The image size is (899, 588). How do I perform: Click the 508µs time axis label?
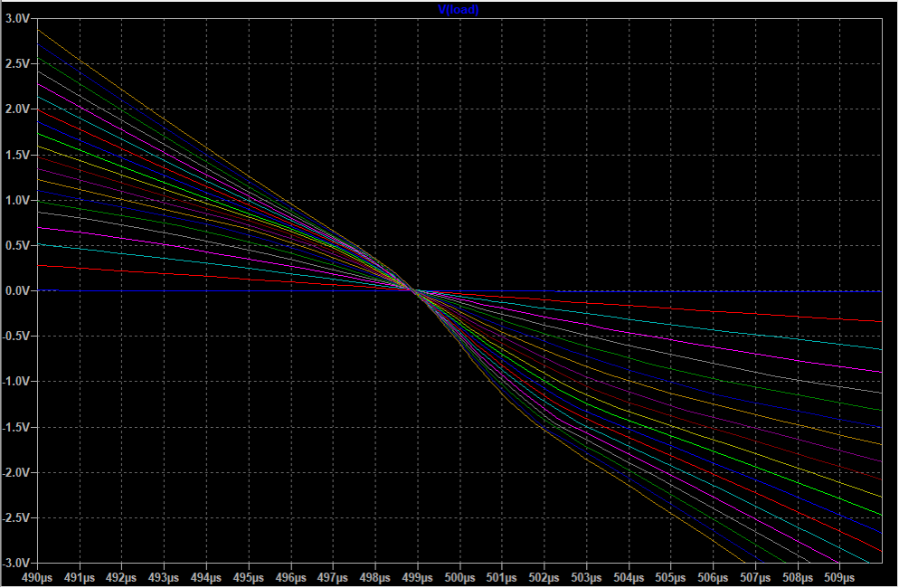(x=798, y=578)
